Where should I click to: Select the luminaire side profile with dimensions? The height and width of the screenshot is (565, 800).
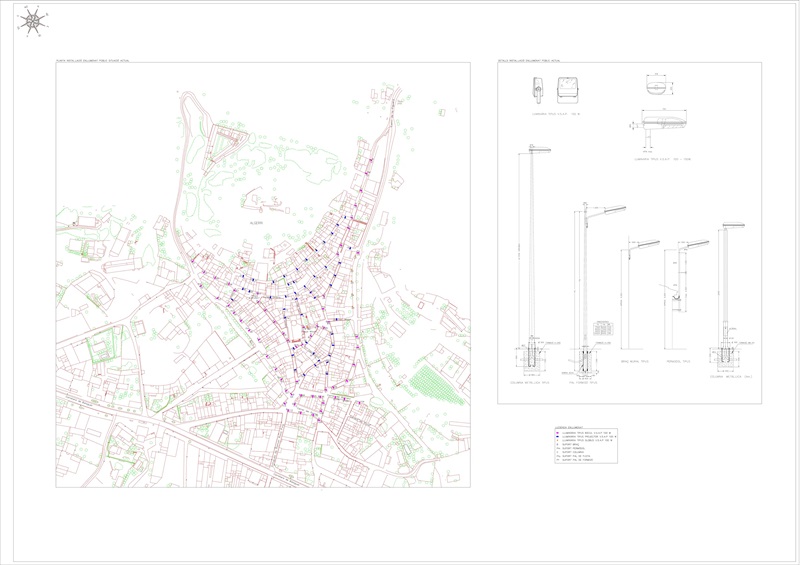(x=660, y=123)
